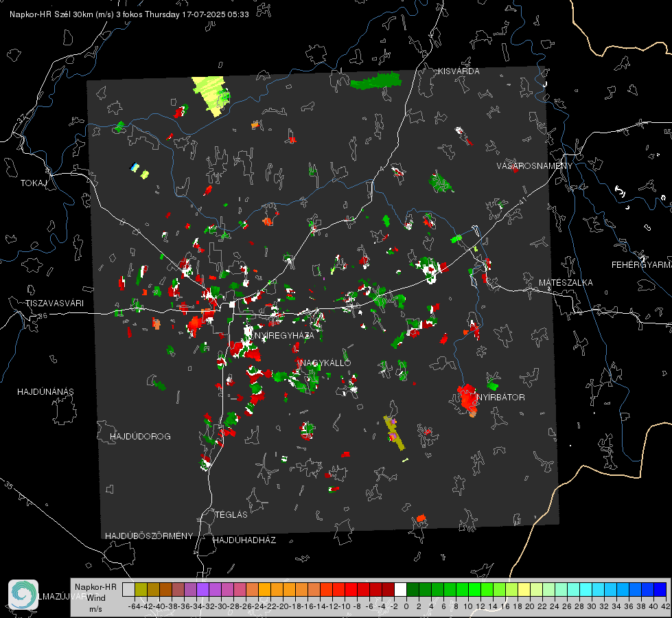Click the HAJDÚBÖSZÖRMÉNY town label

click(x=149, y=536)
